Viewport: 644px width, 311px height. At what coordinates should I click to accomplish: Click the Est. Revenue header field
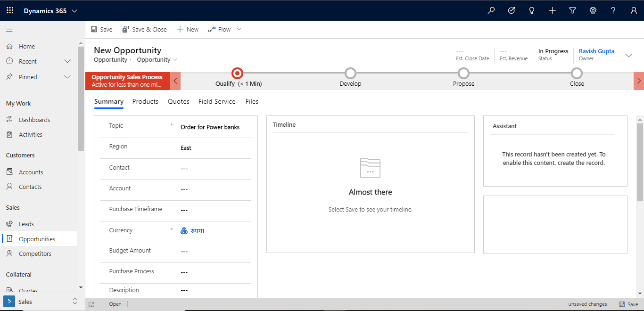click(513, 54)
